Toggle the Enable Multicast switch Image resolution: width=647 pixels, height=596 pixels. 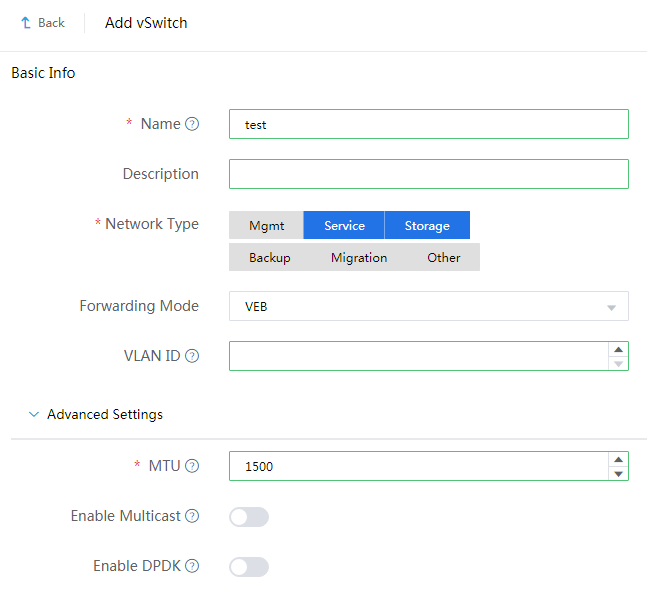[249, 517]
